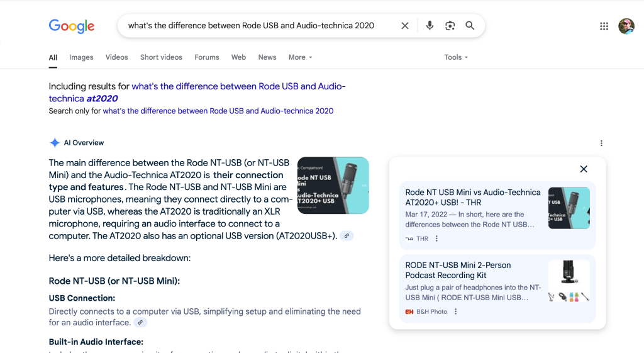Open B&H Photo result three-dot menu

pyautogui.click(x=456, y=312)
